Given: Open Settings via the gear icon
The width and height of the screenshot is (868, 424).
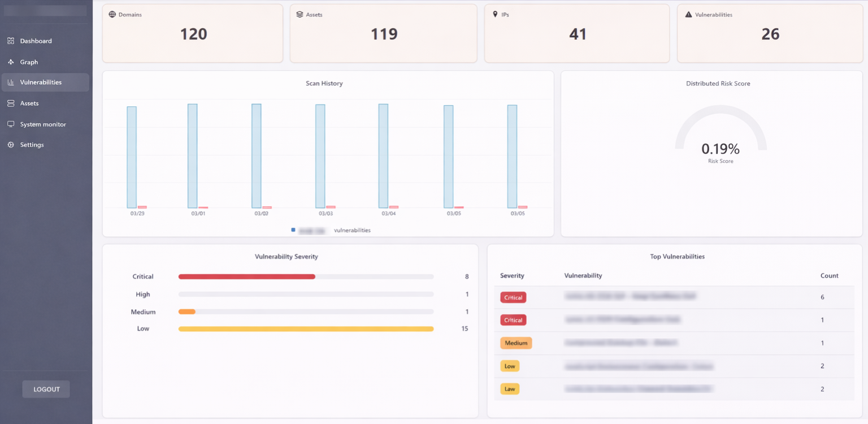Looking at the screenshot, I should point(10,145).
